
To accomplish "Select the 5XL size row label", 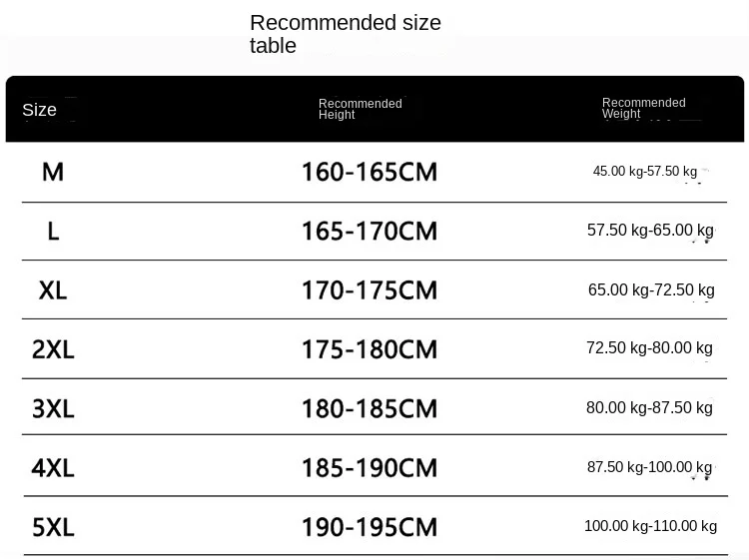I will (53, 527).
